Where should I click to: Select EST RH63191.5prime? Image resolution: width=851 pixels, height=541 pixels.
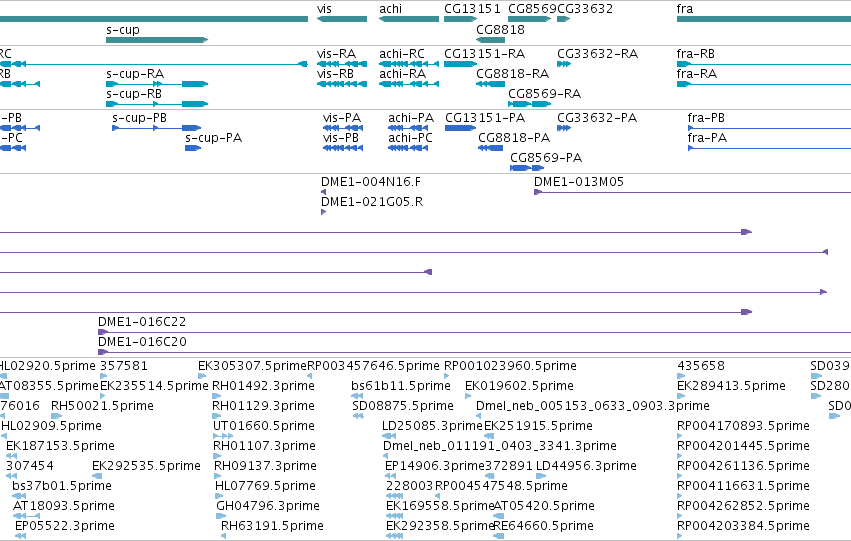tap(224, 537)
